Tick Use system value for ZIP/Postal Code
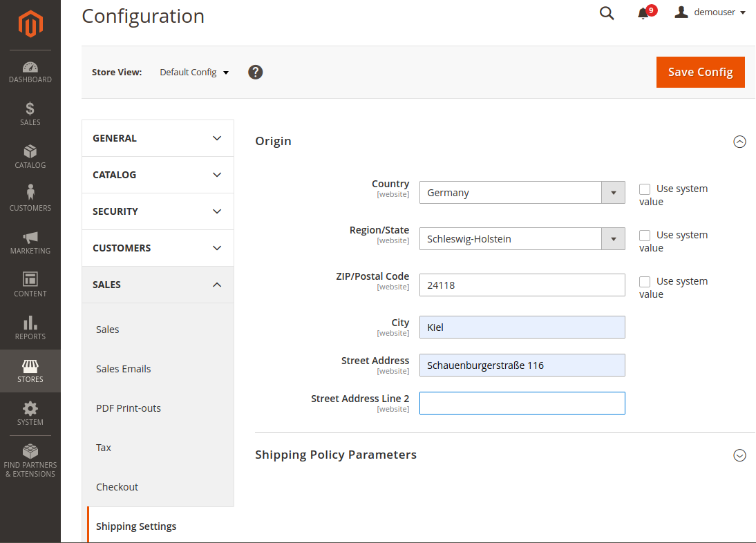Viewport: 756px width, 543px height. click(x=645, y=281)
